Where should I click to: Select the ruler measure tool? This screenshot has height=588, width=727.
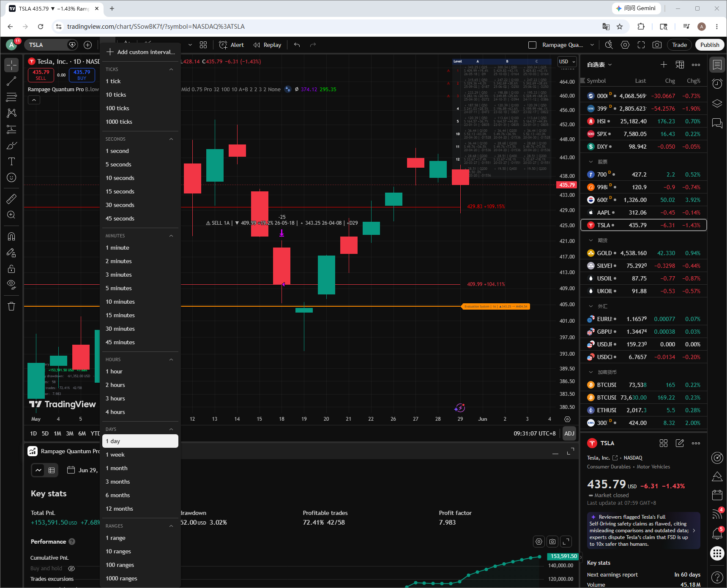pyautogui.click(x=11, y=199)
